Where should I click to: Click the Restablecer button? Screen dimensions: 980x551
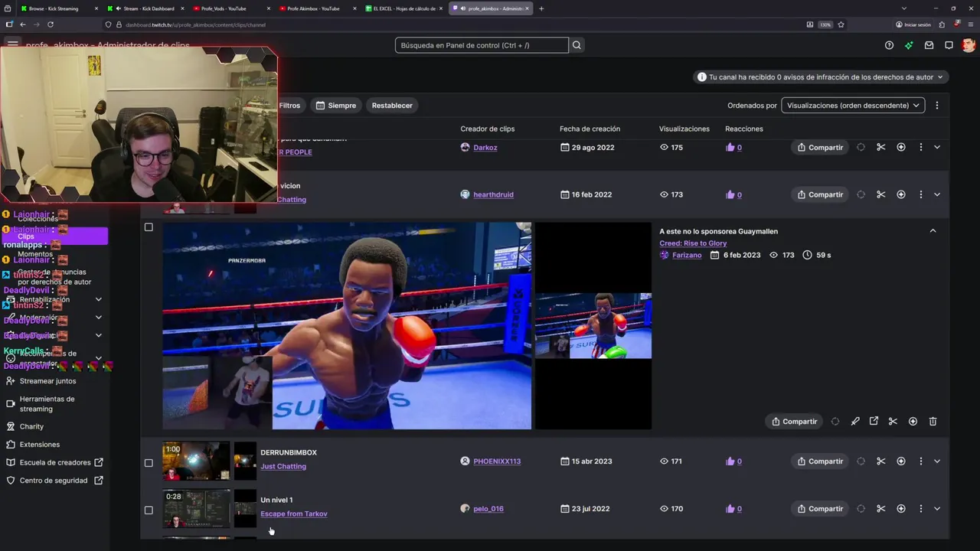tap(392, 106)
